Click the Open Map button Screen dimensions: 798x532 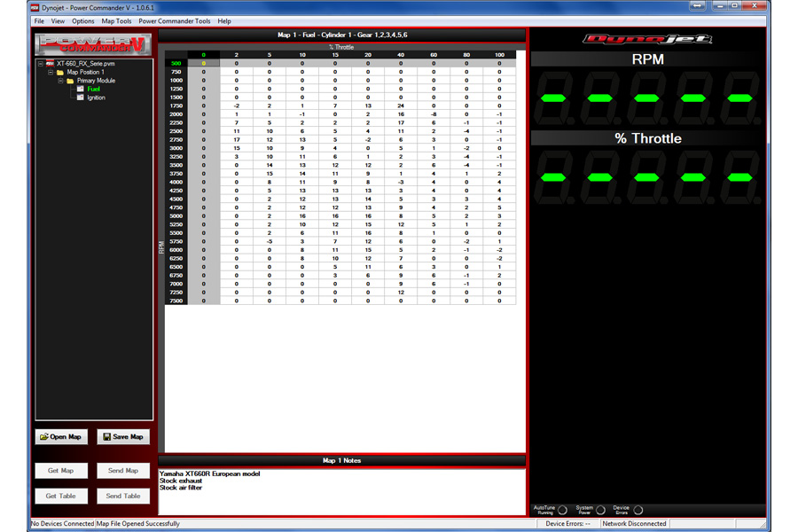[x=61, y=437]
